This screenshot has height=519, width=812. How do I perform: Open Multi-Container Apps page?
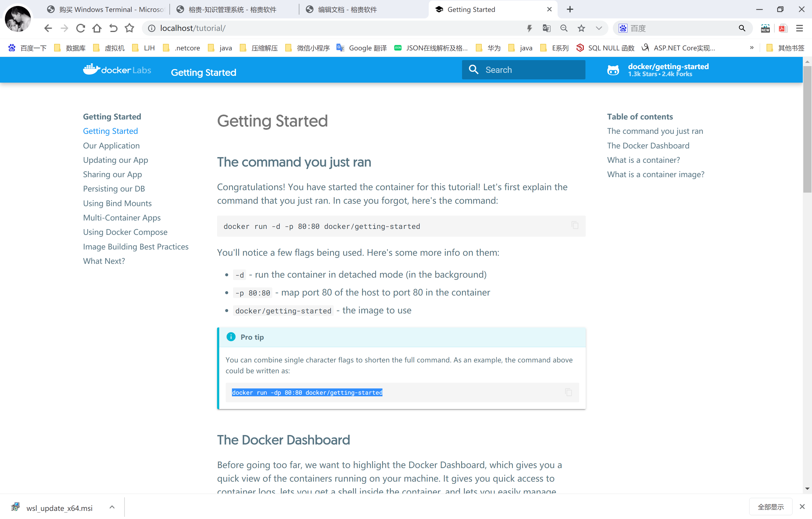pyautogui.click(x=122, y=218)
